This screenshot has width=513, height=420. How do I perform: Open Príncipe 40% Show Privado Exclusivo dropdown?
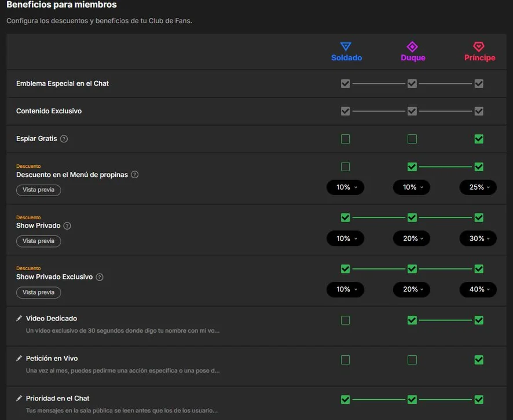click(478, 289)
